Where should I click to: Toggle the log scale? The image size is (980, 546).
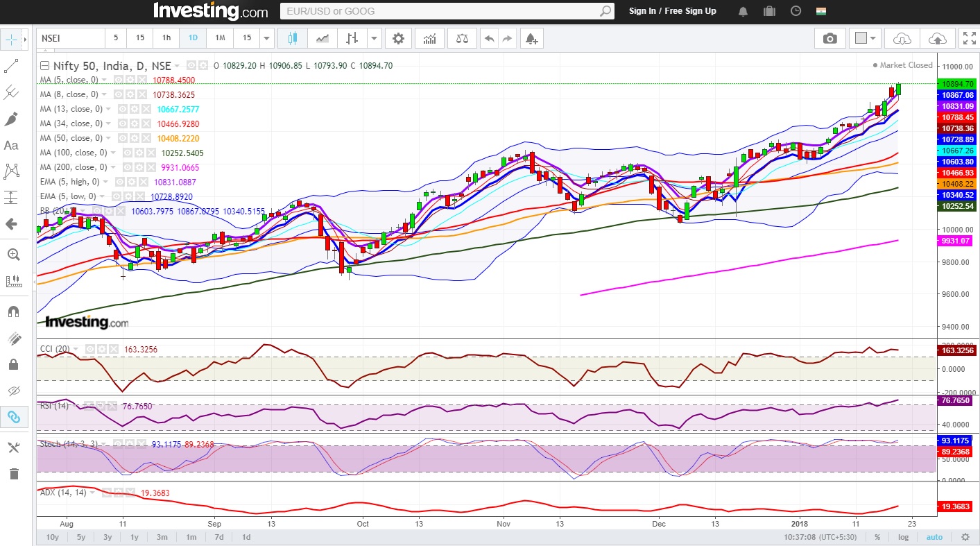tap(903, 537)
